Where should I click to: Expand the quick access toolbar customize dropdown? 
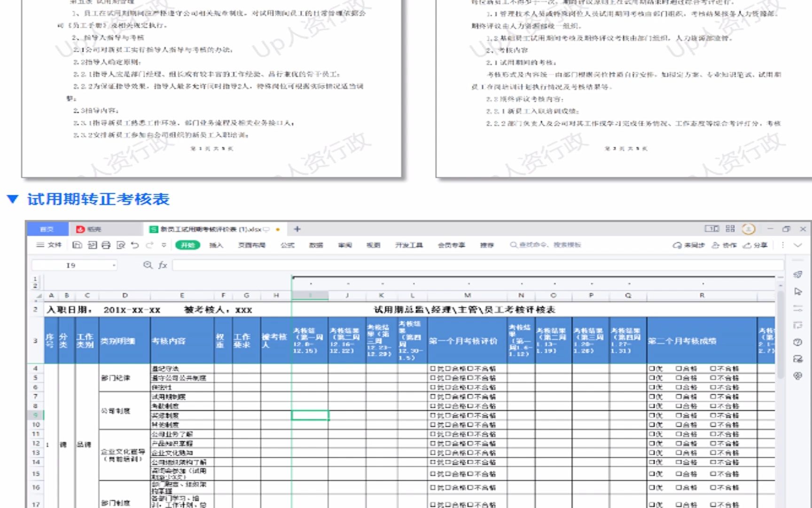164,245
